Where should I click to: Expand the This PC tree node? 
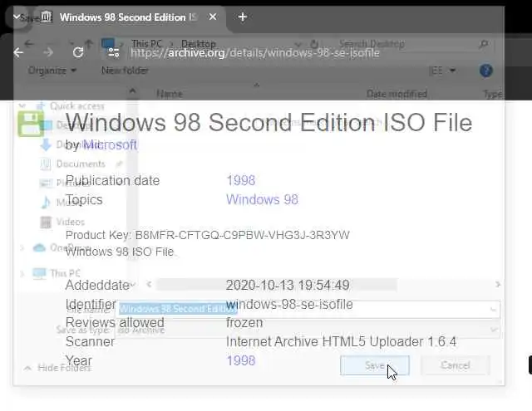[22, 273]
